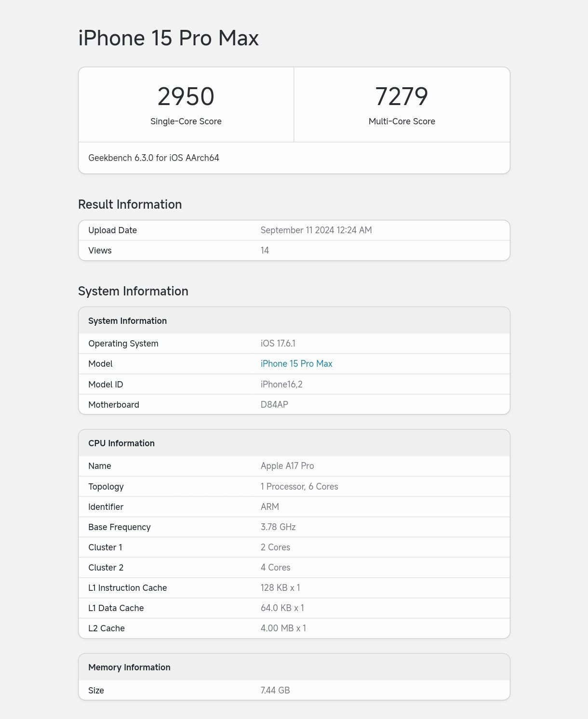This screenshot has height=719, width=588.
Task: Select the iPhone16,2 model ID value
Action: (x=281, y=385)
